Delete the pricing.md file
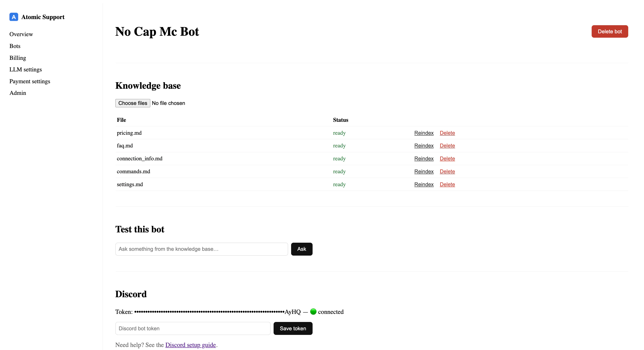This screenshot has width=644, height=350. (447, 133)
